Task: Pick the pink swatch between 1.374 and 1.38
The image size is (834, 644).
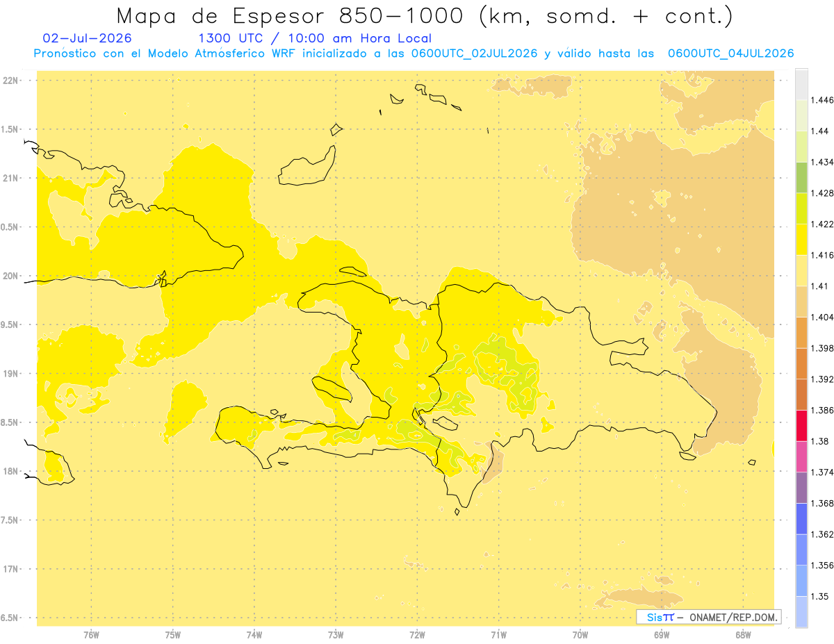Action: click(x=801, y=456)
